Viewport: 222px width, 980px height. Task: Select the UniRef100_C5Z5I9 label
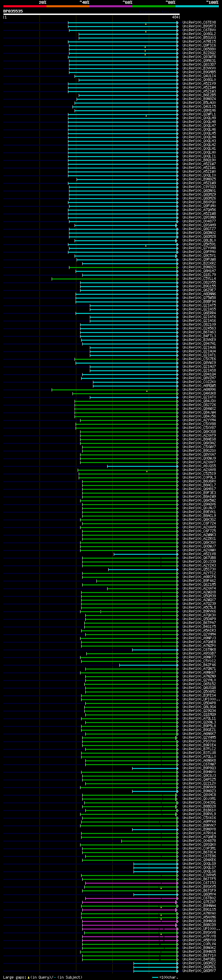(x=199, y=473)
